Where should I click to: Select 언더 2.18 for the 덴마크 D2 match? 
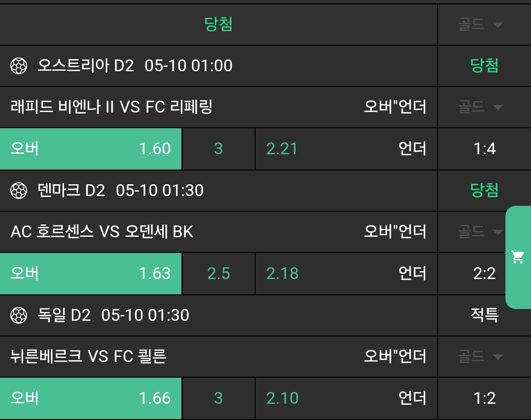pos(346,274)
